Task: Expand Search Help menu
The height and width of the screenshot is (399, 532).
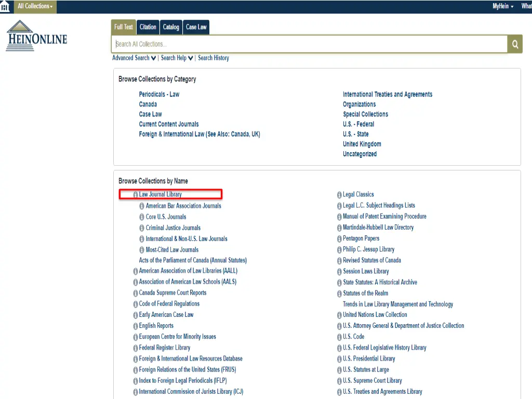Action: point(177,58)
